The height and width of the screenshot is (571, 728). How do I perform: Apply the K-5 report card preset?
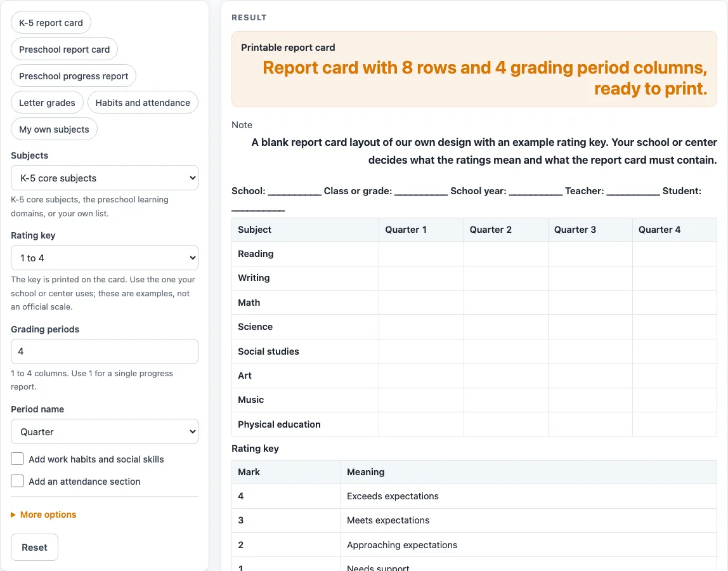click(x=51, y=23)
